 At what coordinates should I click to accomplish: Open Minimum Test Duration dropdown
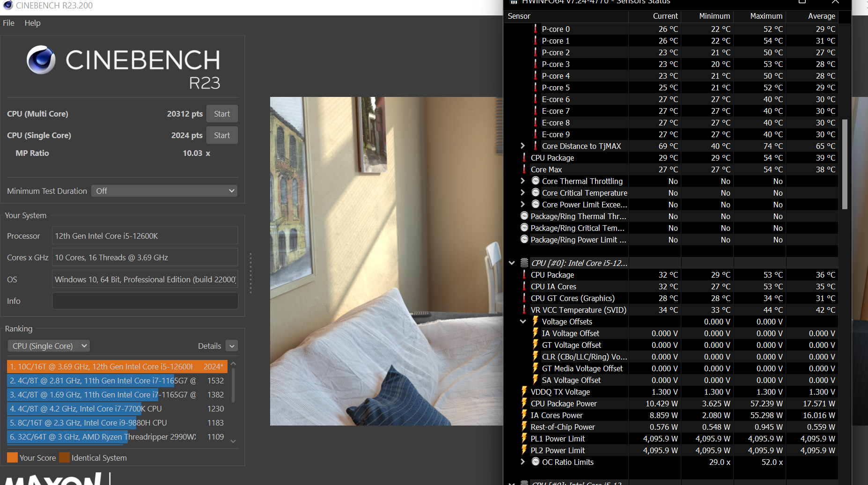tap(164, 191)
